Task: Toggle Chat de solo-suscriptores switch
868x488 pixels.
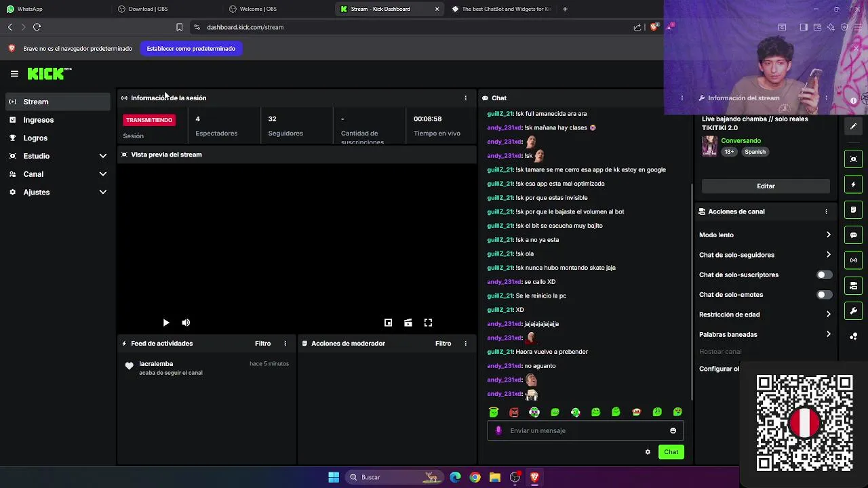Action: (824, 274)
